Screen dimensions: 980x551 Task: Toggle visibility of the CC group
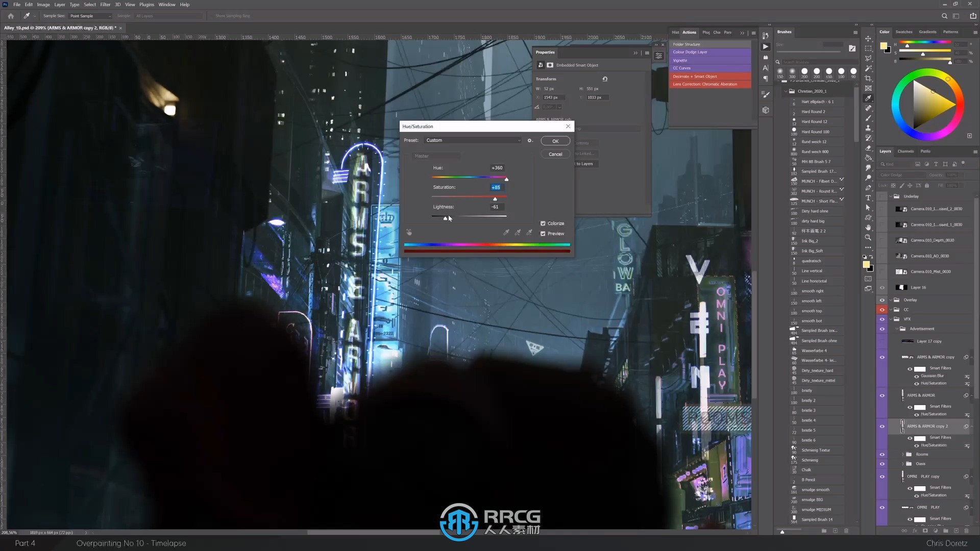click(x=882, y=310)
